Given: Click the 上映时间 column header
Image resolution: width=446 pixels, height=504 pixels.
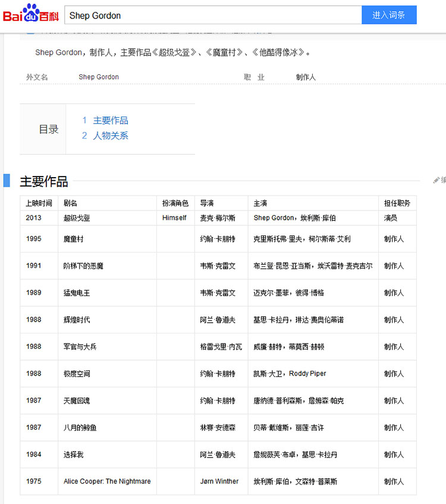Looking at the screenshot, I should click(x=39, y=203).
